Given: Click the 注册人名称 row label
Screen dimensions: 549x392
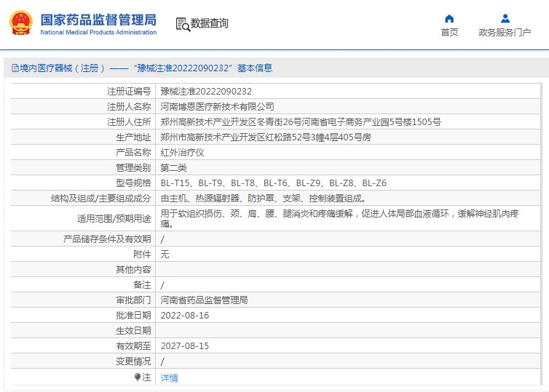Looking at the screenshot, I should tap(129, 107).
